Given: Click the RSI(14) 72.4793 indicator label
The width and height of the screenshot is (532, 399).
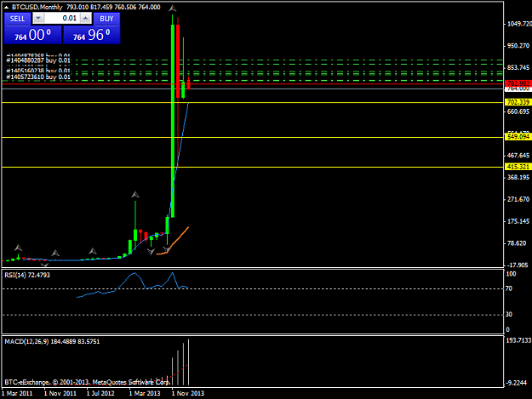Looking at the screenshot, I should point(27,275).
